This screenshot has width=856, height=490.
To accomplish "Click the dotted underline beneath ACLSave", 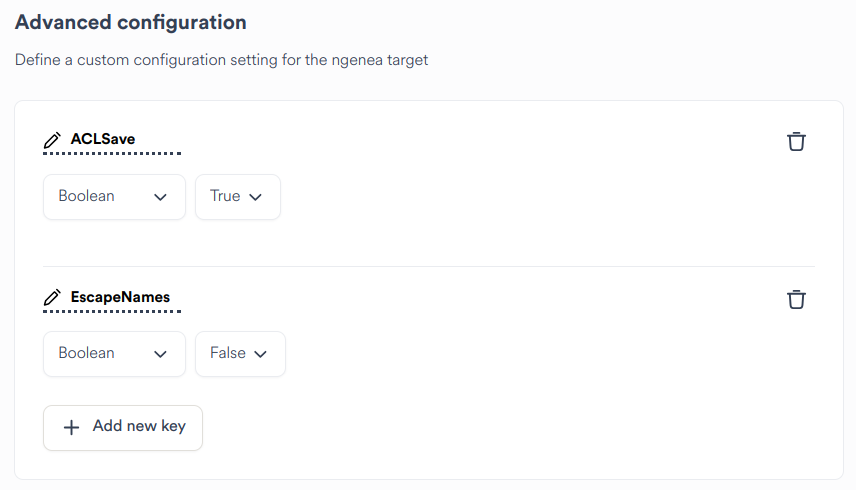I will (x=112, y=154).
